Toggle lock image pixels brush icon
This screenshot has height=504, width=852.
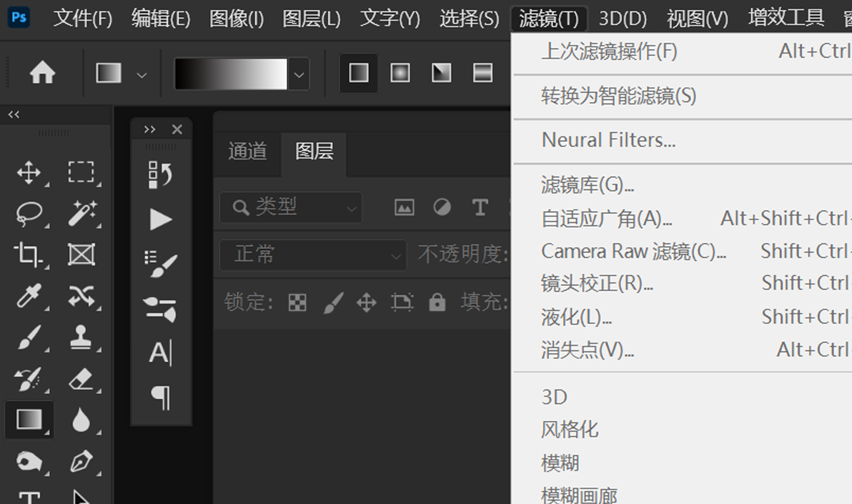click(x=333, y=303)
